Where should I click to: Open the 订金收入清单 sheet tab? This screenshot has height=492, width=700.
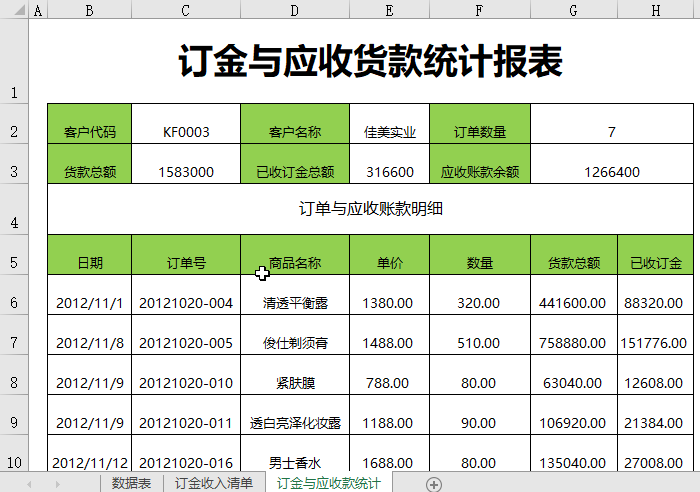click(214, 484)
